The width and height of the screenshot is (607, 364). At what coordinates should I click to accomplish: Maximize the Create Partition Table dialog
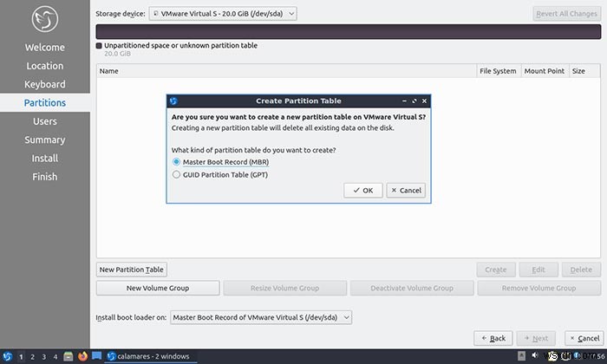pos(414,101)
